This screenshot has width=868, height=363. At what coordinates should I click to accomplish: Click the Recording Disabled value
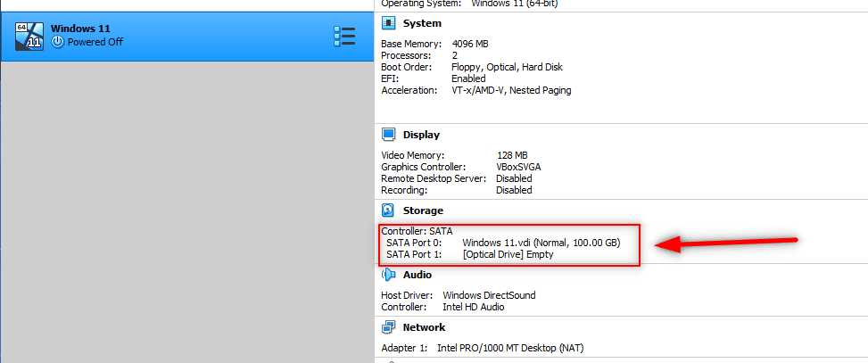[x=514, y=190]
